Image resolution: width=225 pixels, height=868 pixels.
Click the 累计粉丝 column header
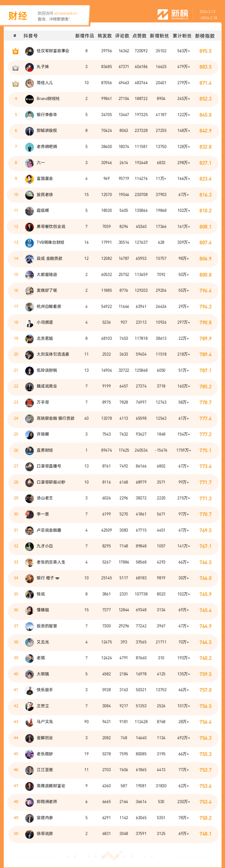coord(182,36)
